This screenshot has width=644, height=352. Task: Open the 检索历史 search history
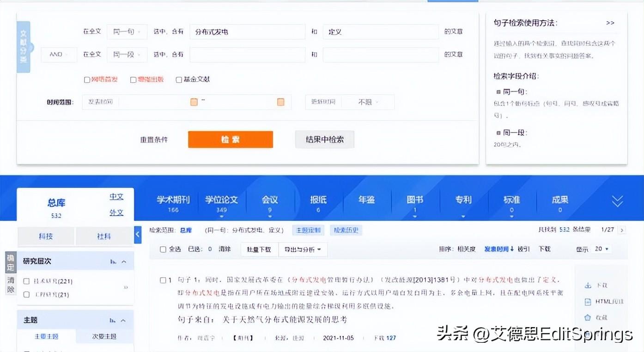(x=346, y=230)
